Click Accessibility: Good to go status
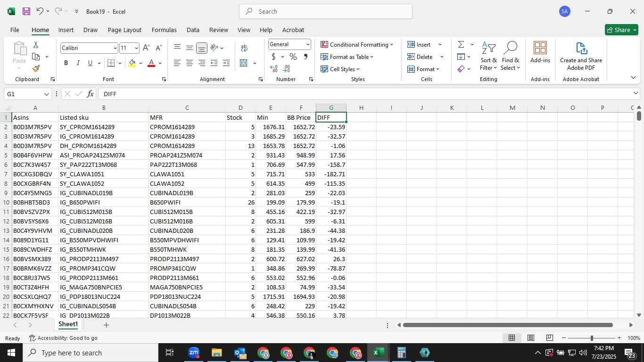 coord(63,338)
